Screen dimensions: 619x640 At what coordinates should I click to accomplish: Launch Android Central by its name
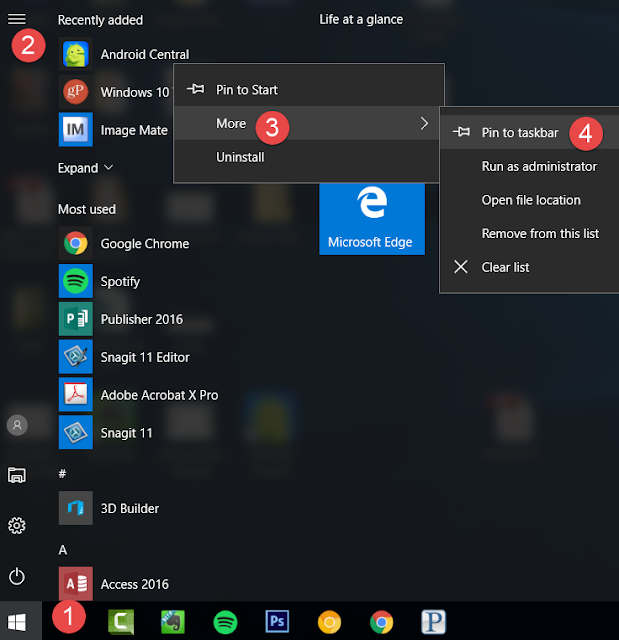pyautogui.click(x=145, y=54)
